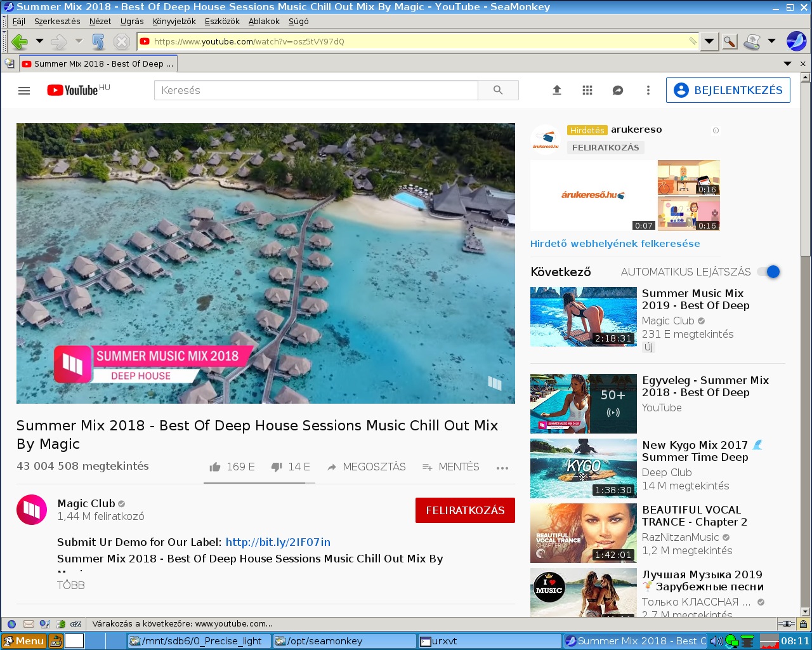Click the YouTube search magnifier button
Screen dimensions: 812x650
pyautogui.click(x=498, y=90)
